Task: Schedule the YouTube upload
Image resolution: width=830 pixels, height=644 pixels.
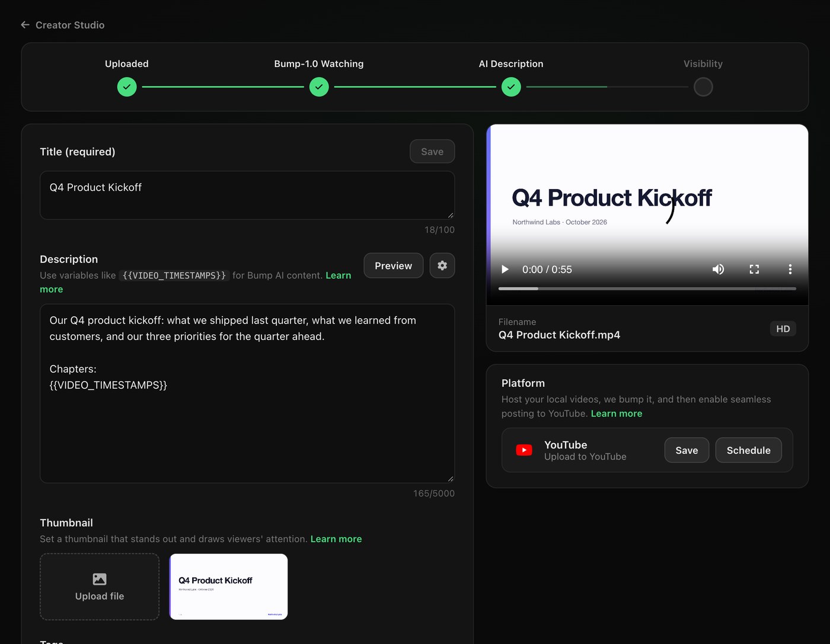Action: tap(748, 450)
